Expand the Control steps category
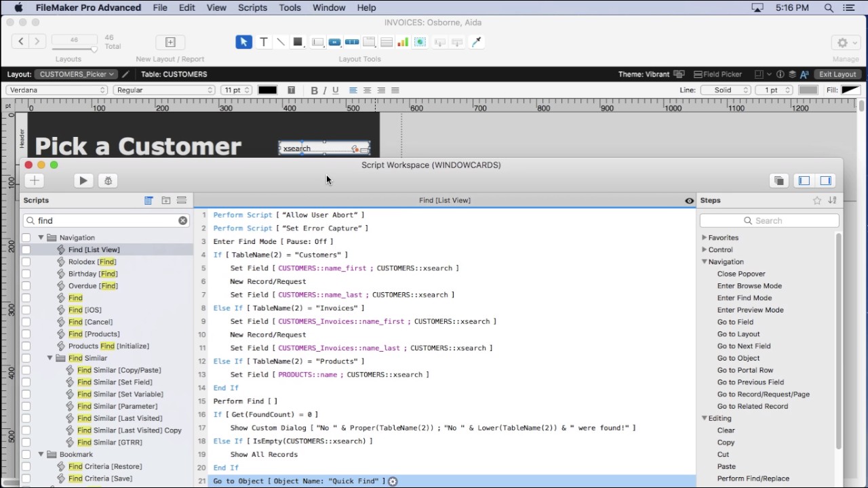The width and height of the screenshot is (868, 488). coord(704,250)
